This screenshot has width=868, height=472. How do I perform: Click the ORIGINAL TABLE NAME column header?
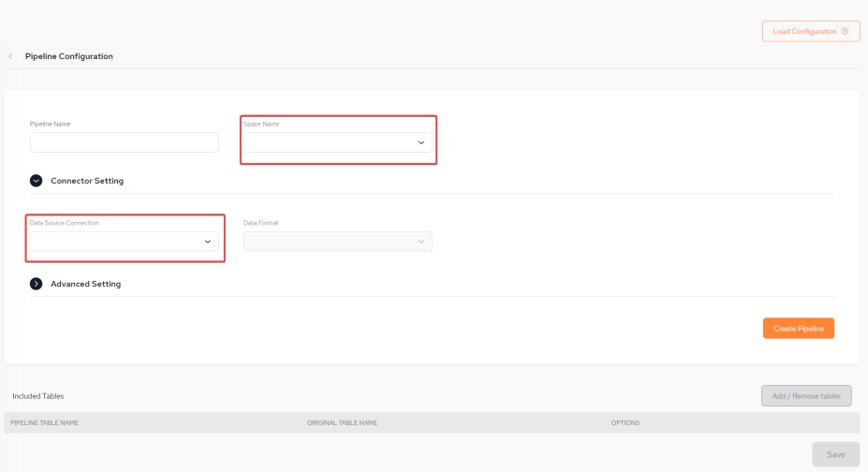342,422
